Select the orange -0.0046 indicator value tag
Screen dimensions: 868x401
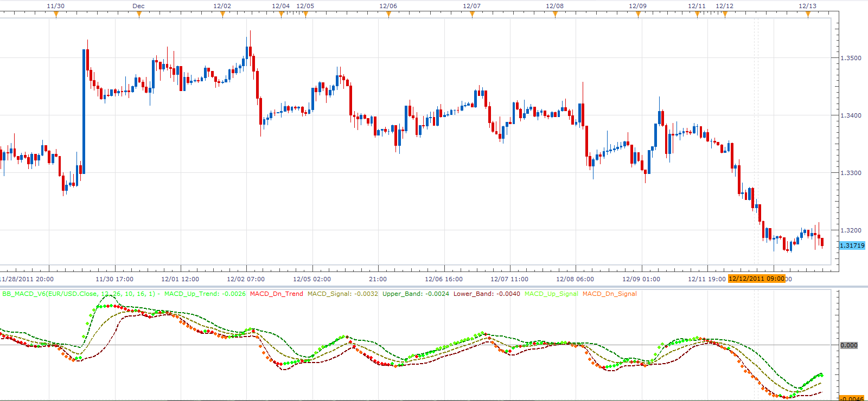[x=852, y=398]
